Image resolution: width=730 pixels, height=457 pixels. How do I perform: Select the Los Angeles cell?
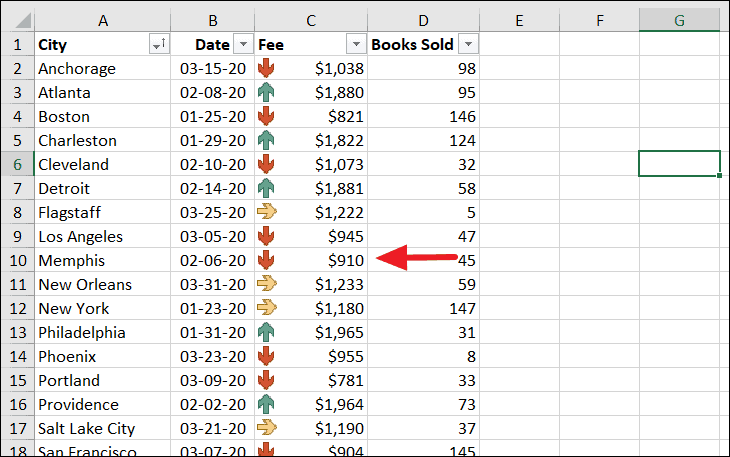[102, 236]
